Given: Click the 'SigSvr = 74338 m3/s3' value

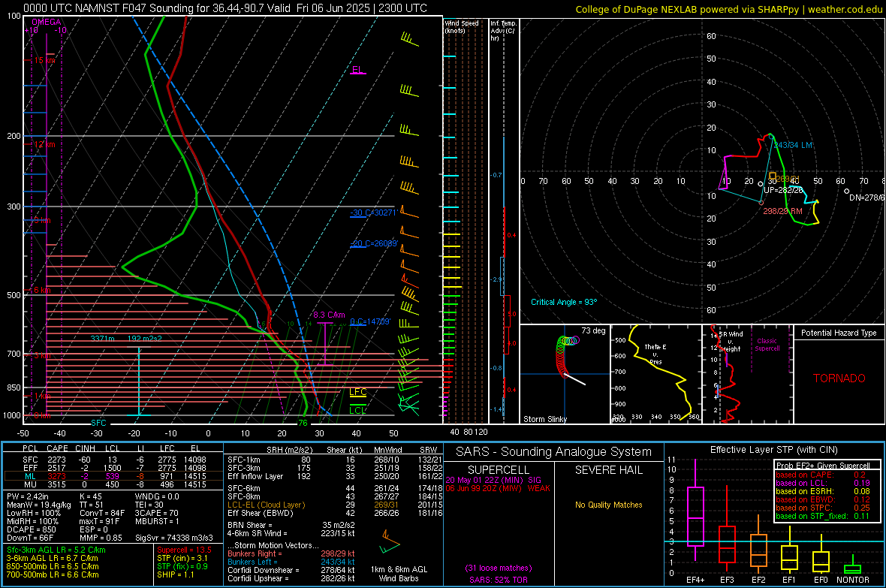Looking at the screenshot, I should coord(174,538).
